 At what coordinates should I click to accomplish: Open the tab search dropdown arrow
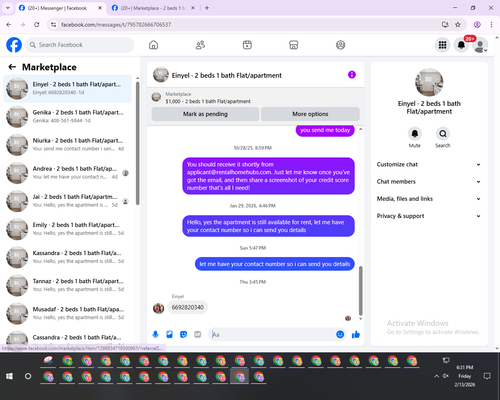pyautogui.click(x=7, y=8)
